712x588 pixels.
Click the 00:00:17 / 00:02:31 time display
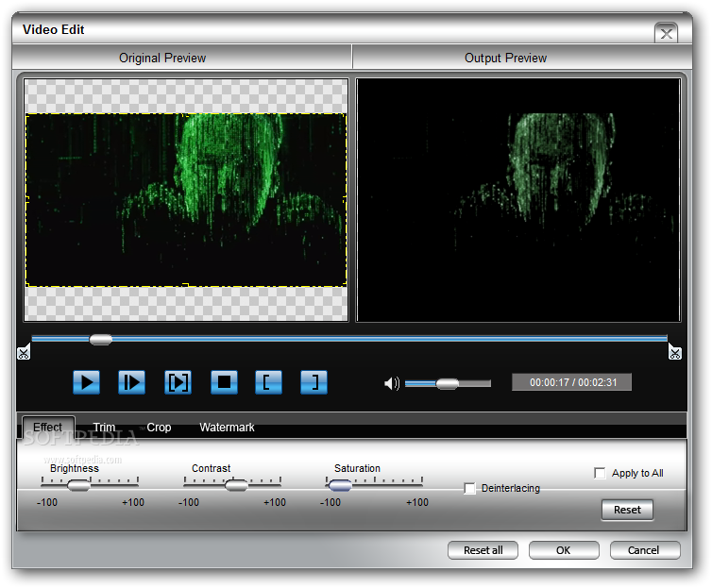[x=571, y=382]
